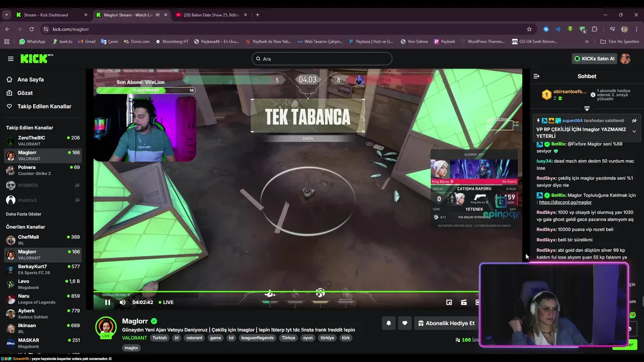
Task: Reload the page
Action: click(31, 29)
